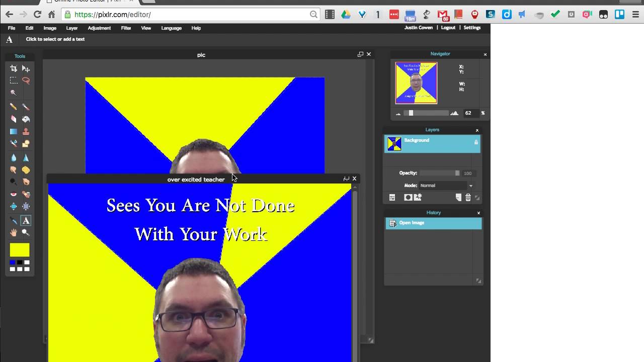644x362 pixels.
Task: Select the Crop tool
Action: click(x=14, y=68)
